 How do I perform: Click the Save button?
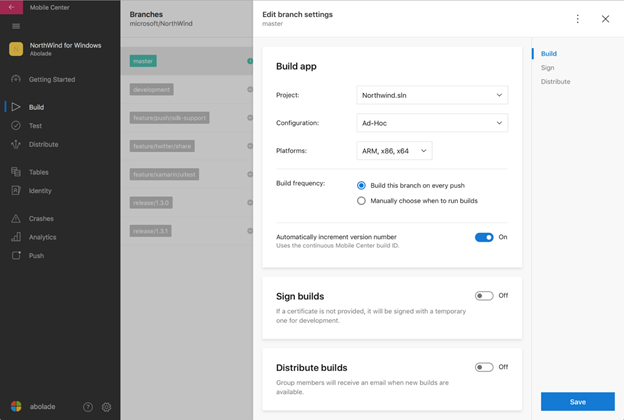pyautogui.click(x=577, y=401)
